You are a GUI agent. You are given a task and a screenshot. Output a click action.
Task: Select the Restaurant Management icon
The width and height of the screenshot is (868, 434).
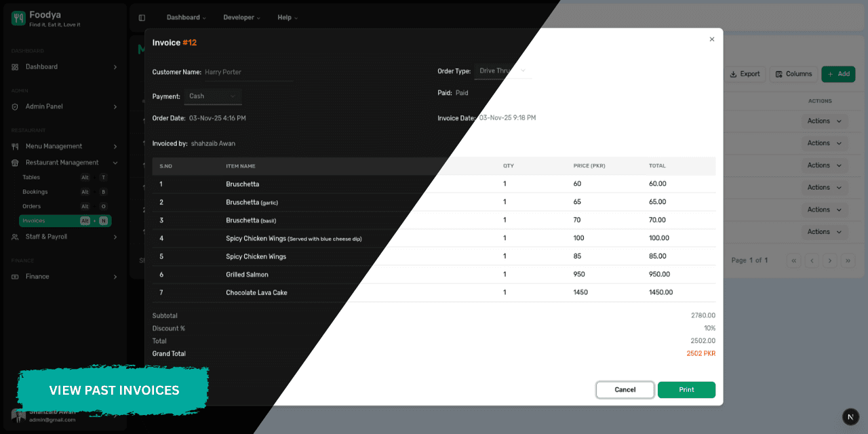15,162
